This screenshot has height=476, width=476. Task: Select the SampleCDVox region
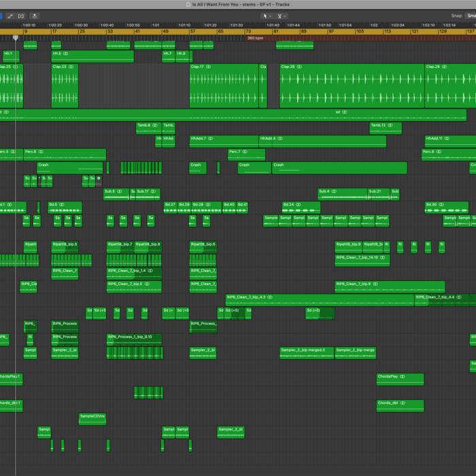pos(92,420)
